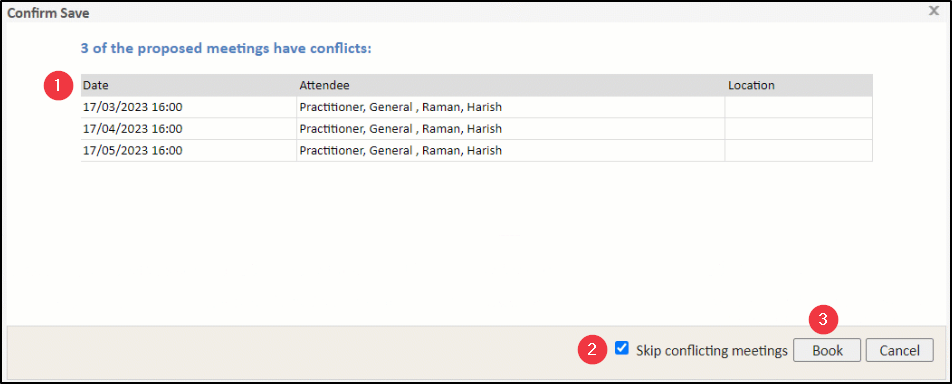Click the red number 2 marker
Screen dimensions: 952x384
[x=593, y=349]
